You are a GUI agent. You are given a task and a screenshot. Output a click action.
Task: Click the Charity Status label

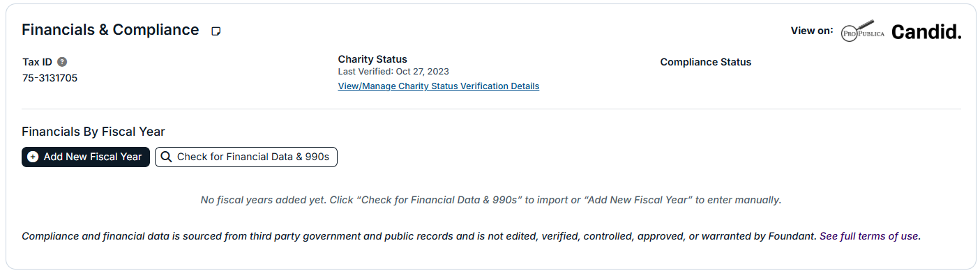[372, 59]
